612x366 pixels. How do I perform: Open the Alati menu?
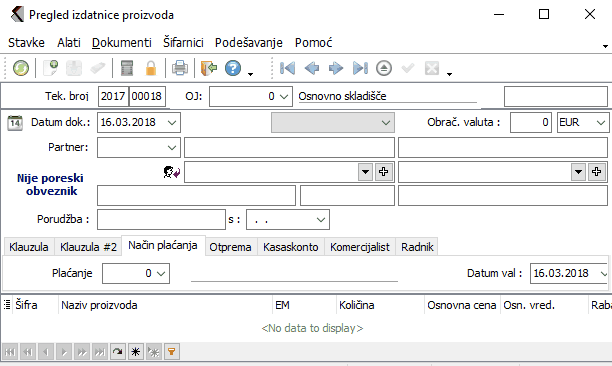pos(69,43)
